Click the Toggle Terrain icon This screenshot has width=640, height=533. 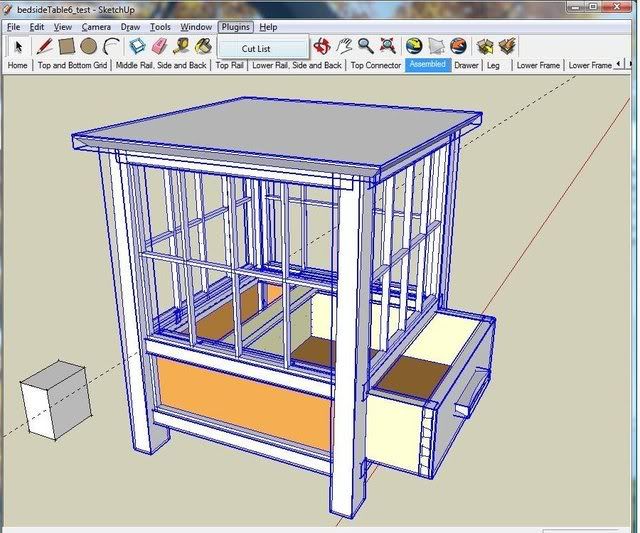coord(436,46)
